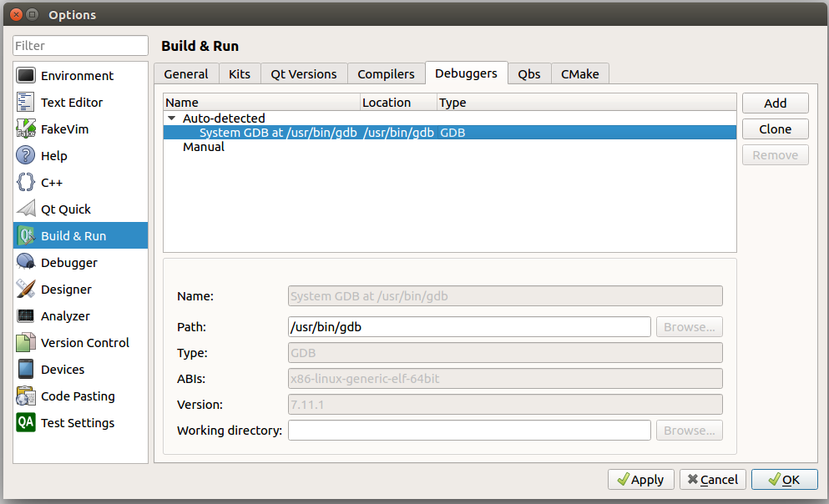Open the Analyzer settings icon
This screenshot has height=504, width=829.
[x=23, y=315]
